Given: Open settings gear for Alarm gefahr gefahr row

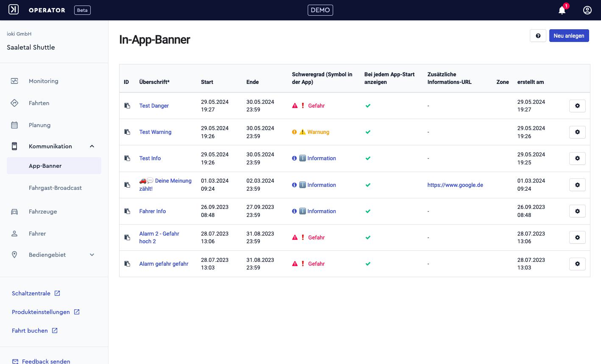Looking at the screenshot, I should click(577, 264).
